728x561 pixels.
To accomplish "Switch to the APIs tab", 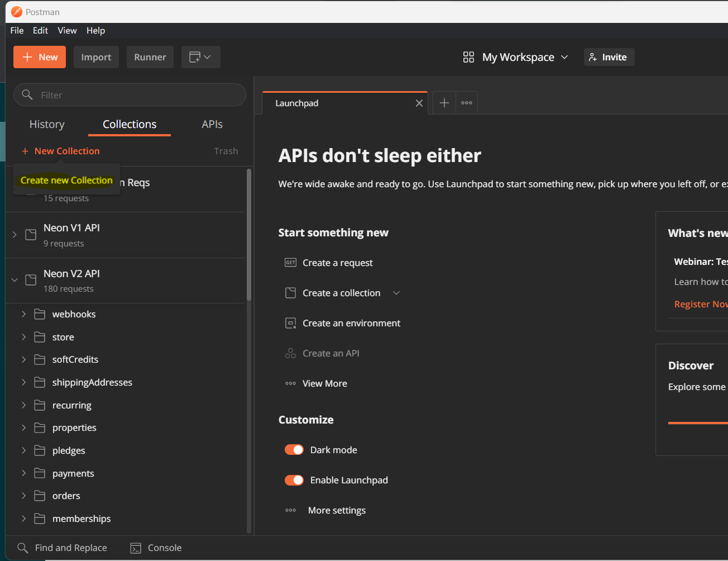I will point(212,124).
